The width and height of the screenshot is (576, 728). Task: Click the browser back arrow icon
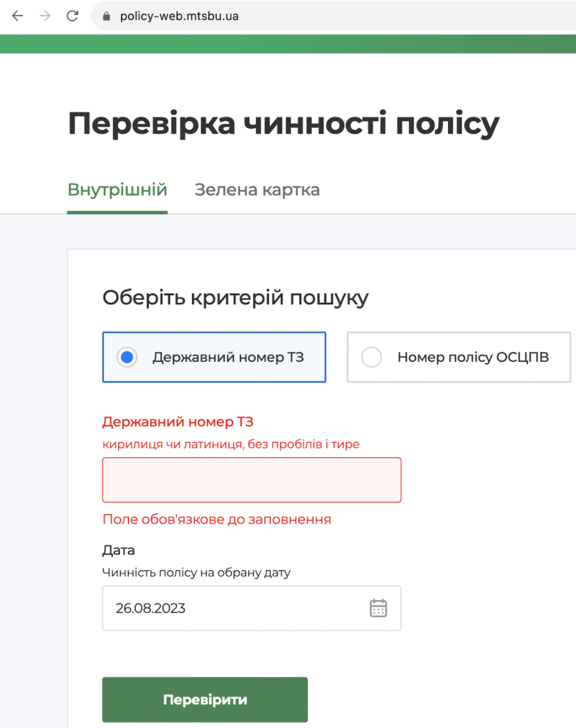[17, 15]
